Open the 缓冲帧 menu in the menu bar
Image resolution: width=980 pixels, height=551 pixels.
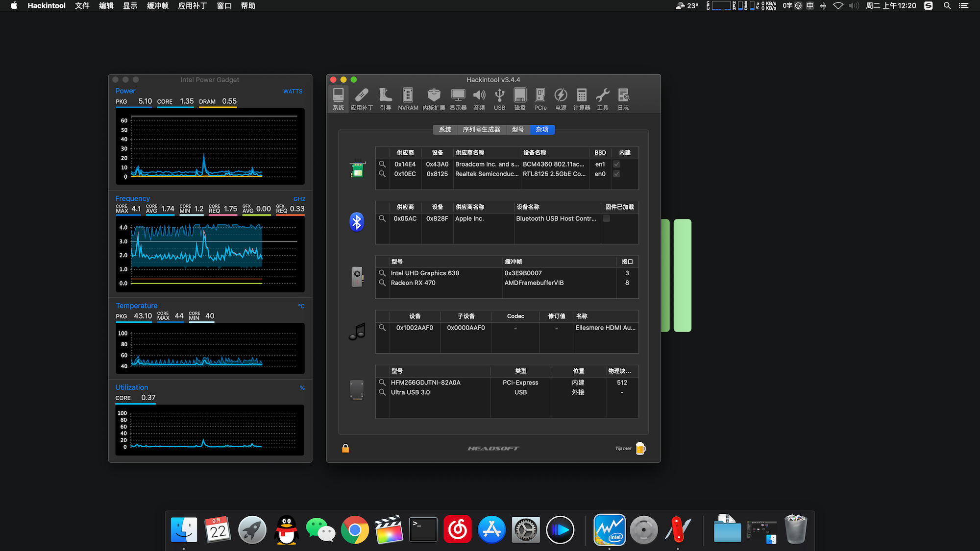[157, 6]
